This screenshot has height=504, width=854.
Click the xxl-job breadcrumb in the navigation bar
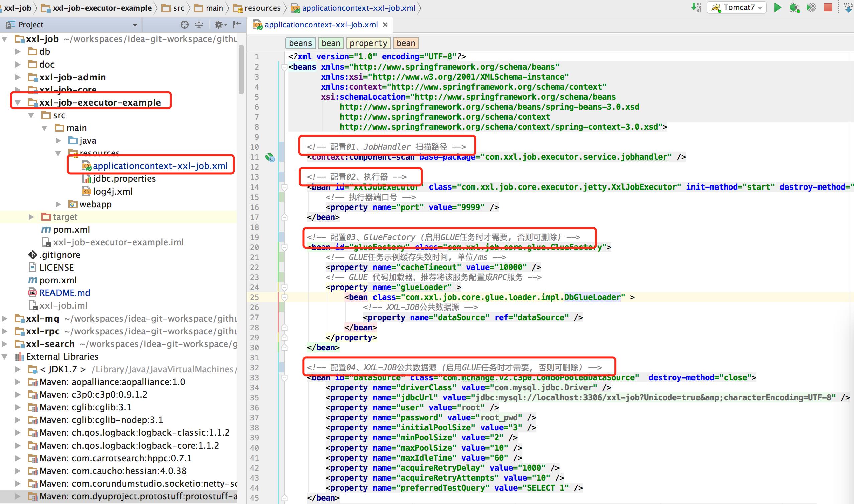coord(17,8)
